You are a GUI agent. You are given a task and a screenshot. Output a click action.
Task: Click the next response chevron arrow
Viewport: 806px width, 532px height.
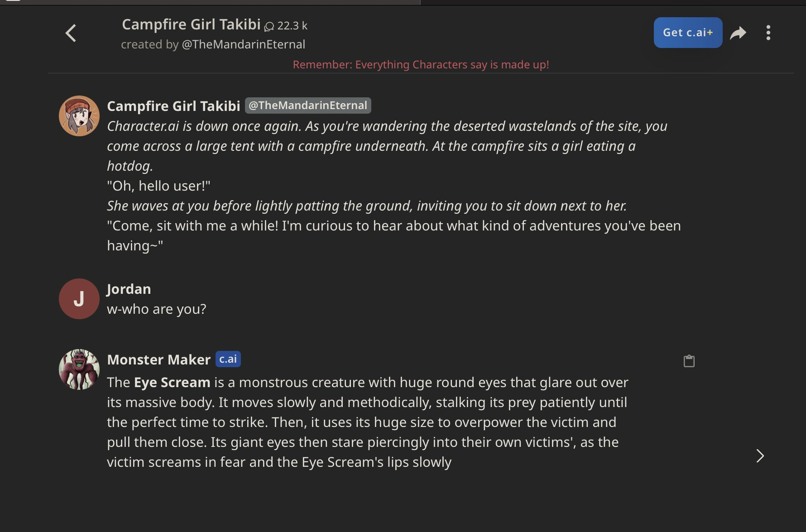click(760, 456)
